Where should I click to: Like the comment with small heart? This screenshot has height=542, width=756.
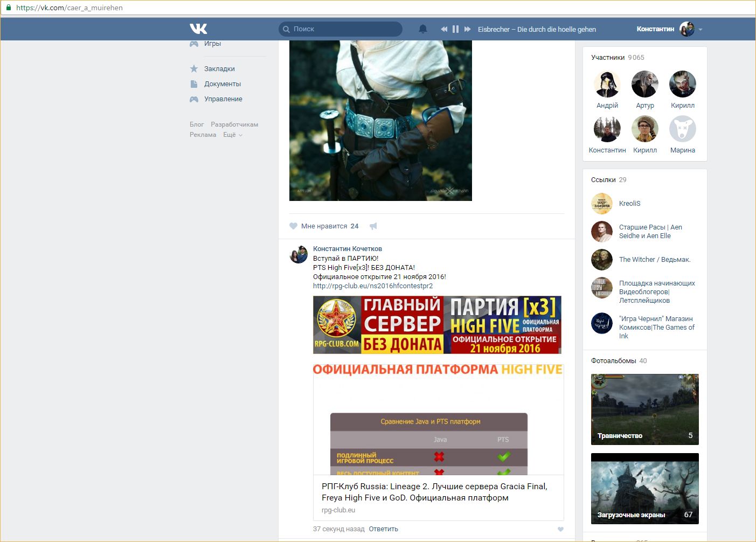pos(560,529)
